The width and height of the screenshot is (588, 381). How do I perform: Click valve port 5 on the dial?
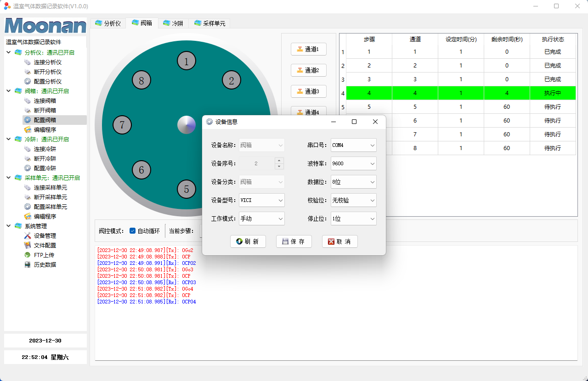point(187,189)
